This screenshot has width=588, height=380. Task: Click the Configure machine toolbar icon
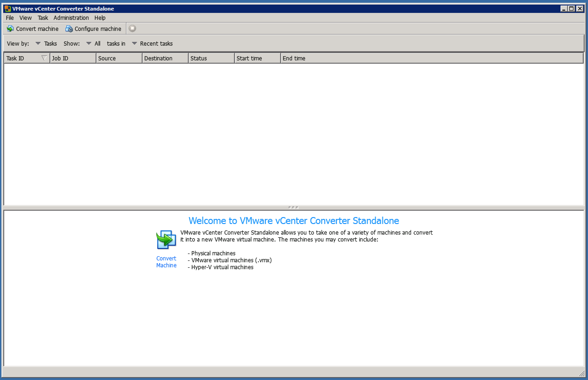click(69, 29)
